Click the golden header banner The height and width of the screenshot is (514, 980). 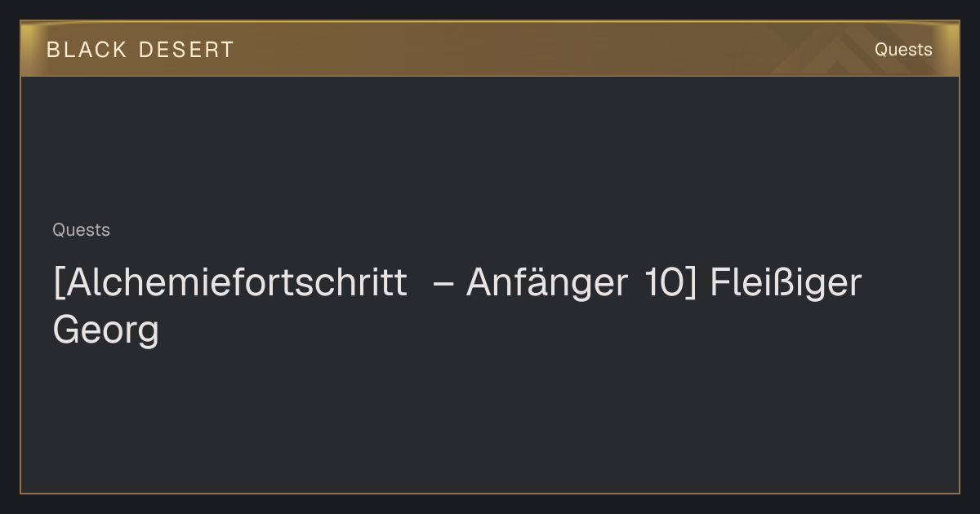490,49
